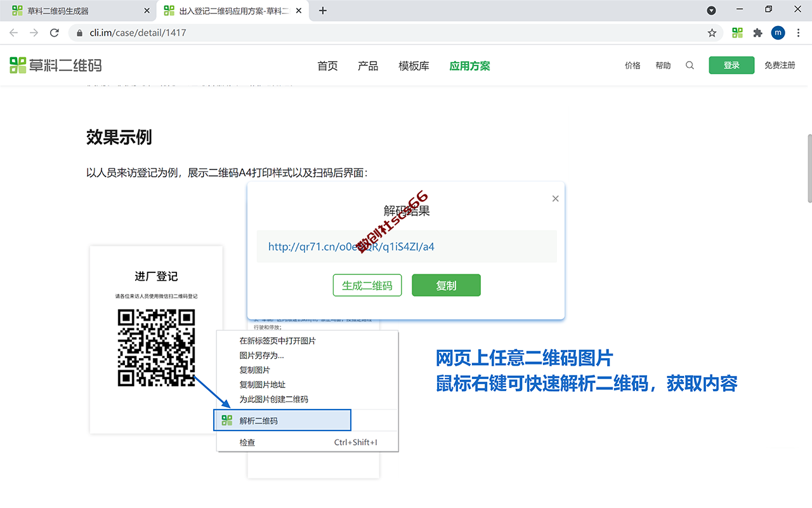Click the 免费注册 link
Viewport: 812px width, 508px height.
[x=780, y=65]
